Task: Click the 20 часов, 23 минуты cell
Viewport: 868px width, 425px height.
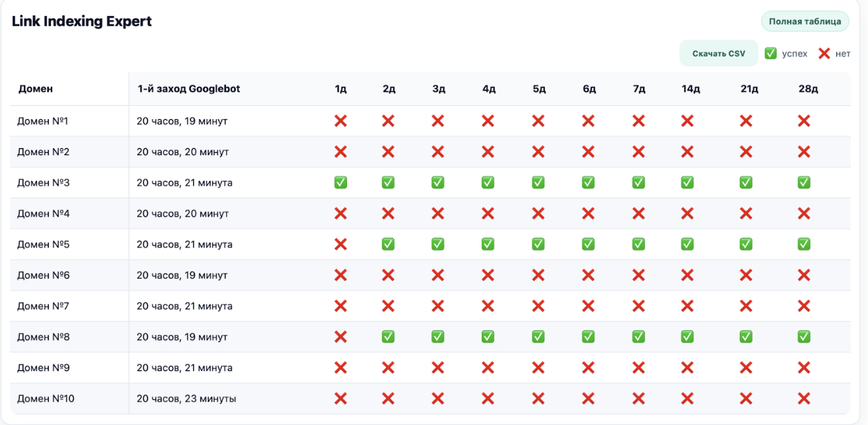Action: [186, 399]
